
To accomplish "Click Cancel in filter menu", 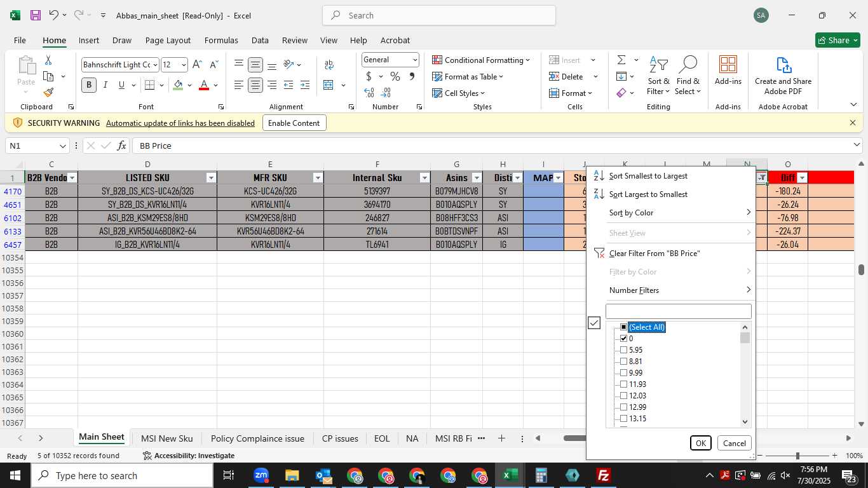I will point(735,444).
